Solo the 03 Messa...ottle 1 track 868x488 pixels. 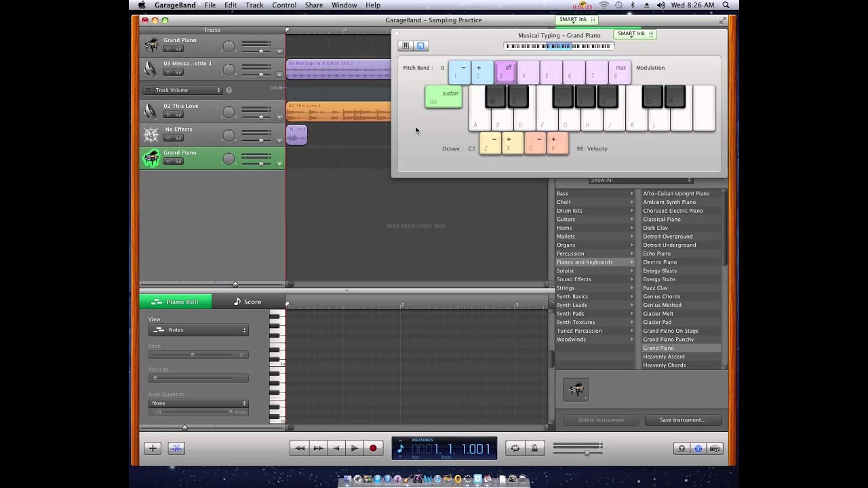178,73
